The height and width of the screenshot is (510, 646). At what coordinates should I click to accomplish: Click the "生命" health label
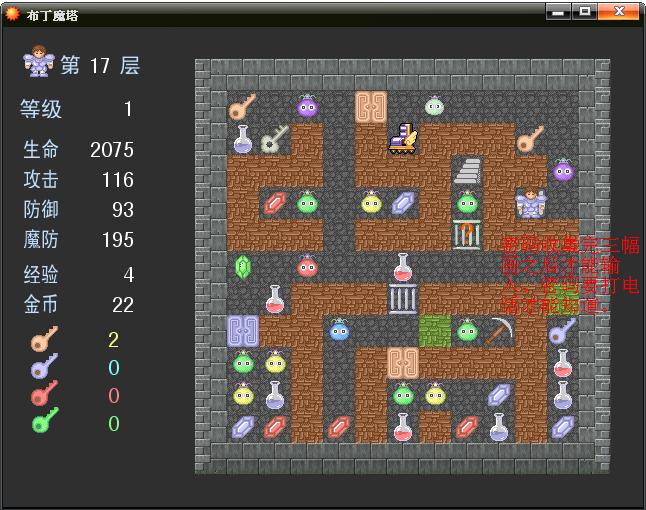point(41,149)
